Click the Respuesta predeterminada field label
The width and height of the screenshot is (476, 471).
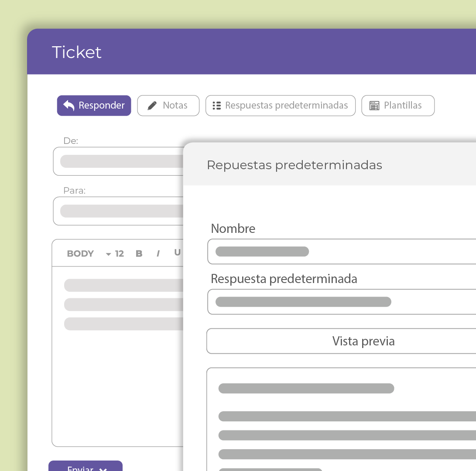pos(284,279)
